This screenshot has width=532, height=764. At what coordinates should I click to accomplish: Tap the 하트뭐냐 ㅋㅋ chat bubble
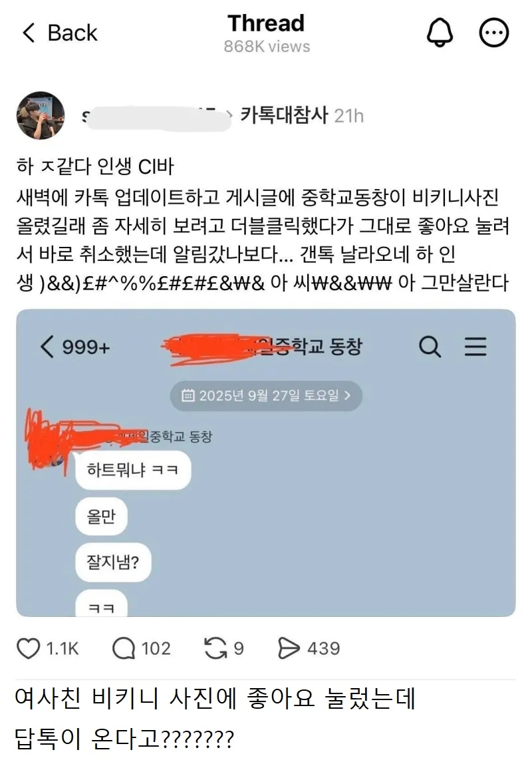pyautogui.click(x=133, y=470)
